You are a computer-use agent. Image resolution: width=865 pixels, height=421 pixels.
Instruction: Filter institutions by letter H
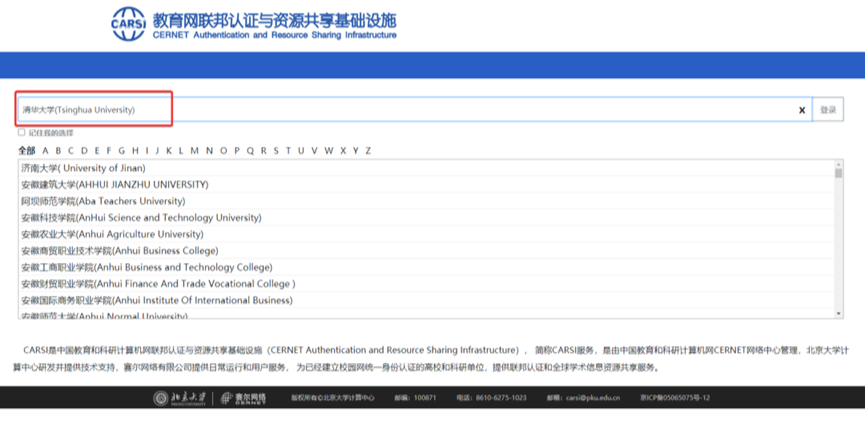pos(135,151)
